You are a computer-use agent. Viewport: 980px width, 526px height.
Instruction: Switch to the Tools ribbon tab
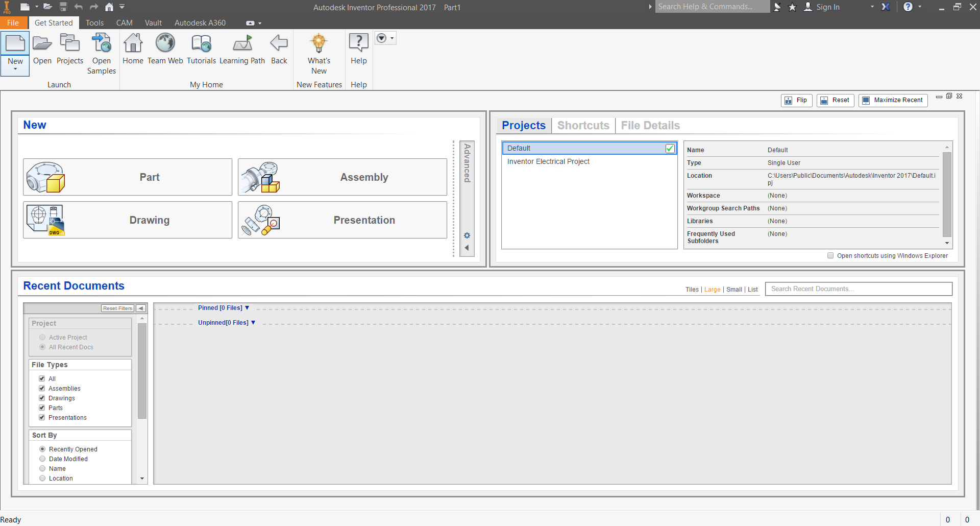94,23
